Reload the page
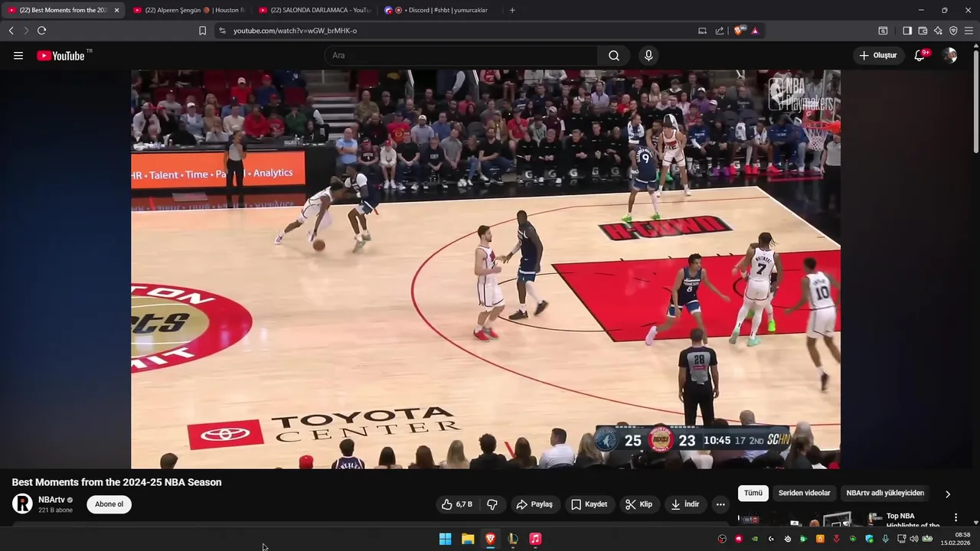980x551 pixels. (41, 31)
